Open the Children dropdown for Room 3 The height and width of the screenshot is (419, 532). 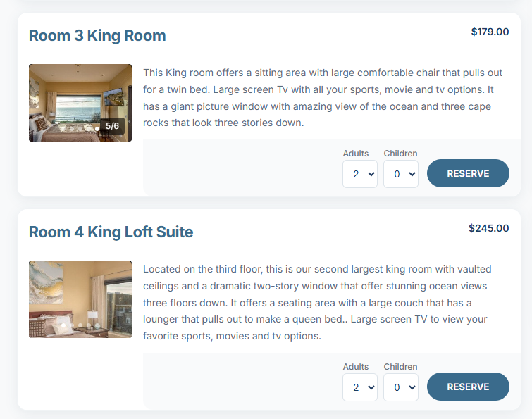[x=400, y=174]
